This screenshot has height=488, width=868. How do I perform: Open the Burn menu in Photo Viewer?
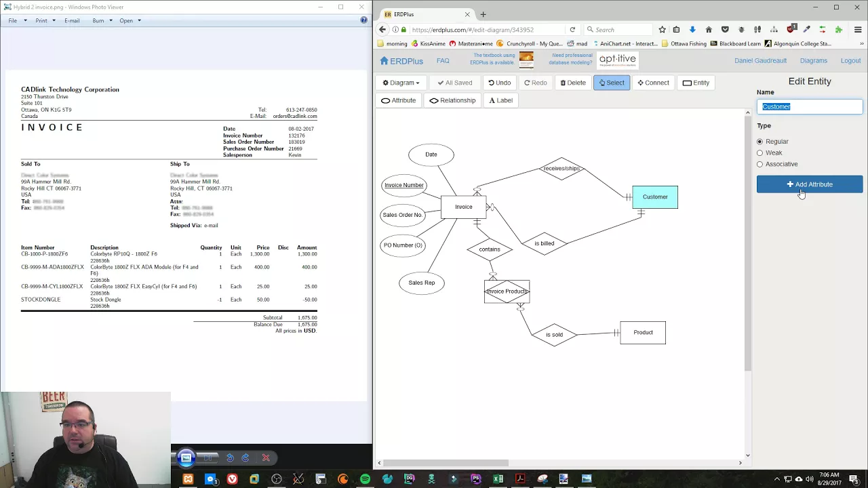coord(102,21)
